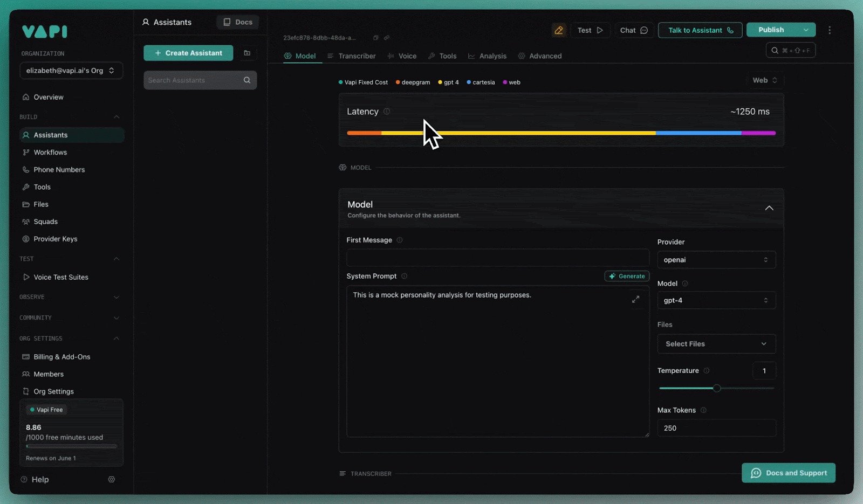Click the link icon next to assistant ID

tap(387, 38)
